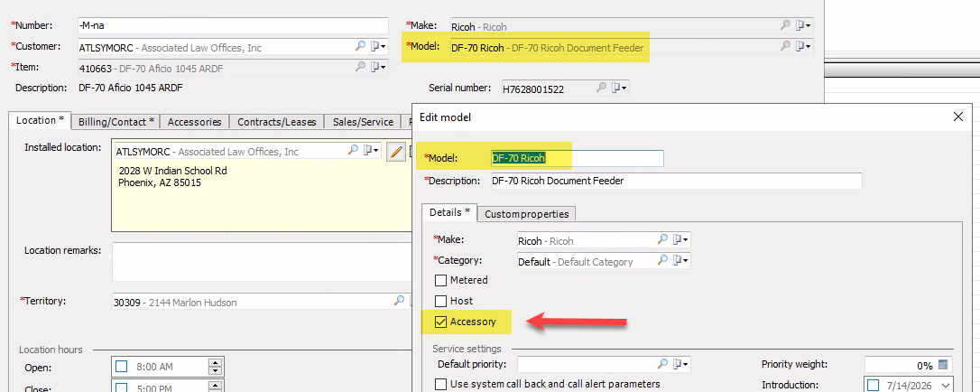Enable the Metered checkbox

440,280
